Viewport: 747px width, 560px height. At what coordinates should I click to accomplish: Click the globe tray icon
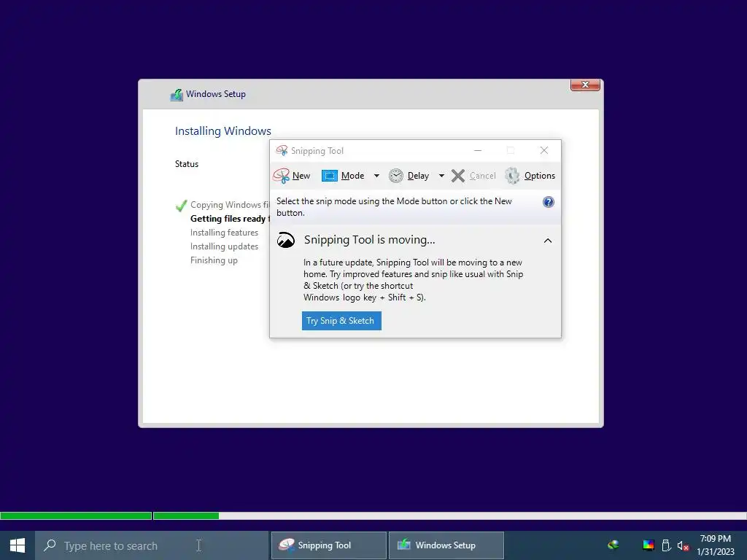click(613, 545)
